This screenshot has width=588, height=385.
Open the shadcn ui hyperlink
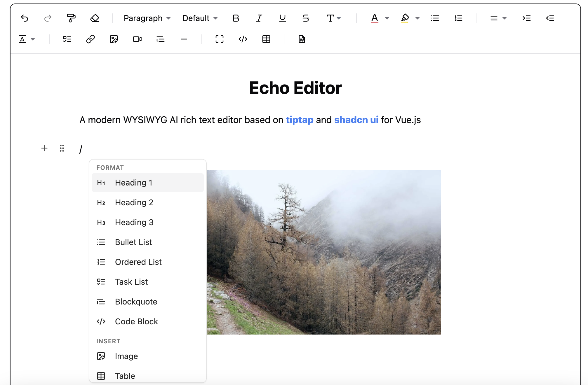click(356, 120)
